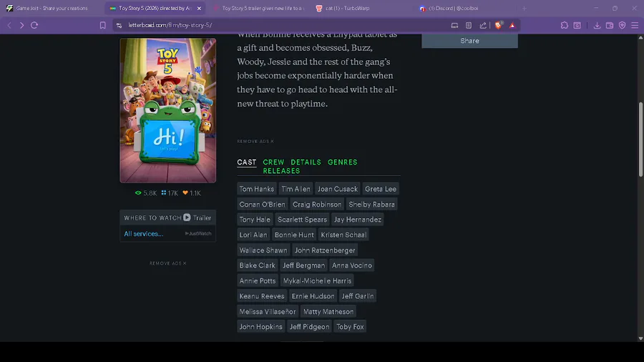Viewport: 644px width, 362px height.
Task: Select the CAST tab
Action: pos(246,162)
